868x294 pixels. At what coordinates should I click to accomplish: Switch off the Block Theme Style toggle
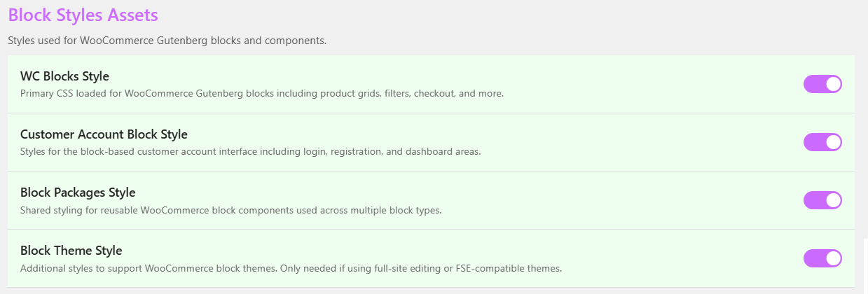(x=822, y=258)
